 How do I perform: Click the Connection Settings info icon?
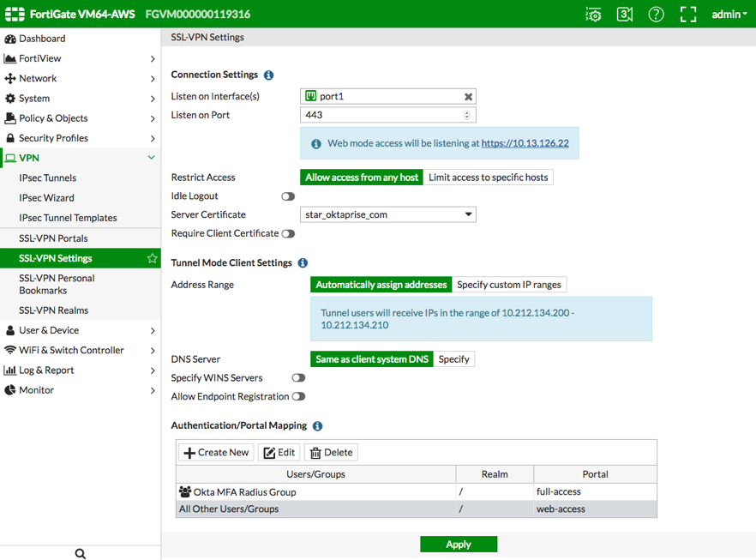coord(268,75)
